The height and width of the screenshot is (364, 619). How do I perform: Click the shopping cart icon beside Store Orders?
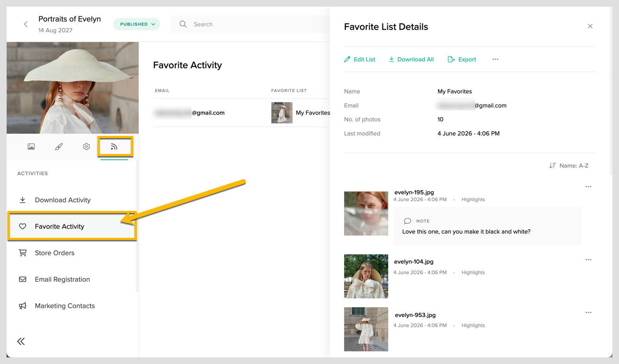click(23, 253)
